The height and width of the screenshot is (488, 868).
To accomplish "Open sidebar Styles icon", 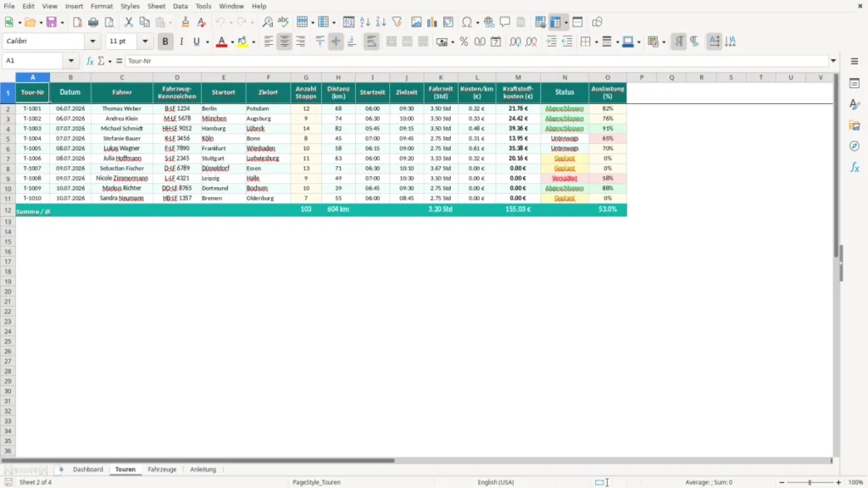I will tap(854, 104).
